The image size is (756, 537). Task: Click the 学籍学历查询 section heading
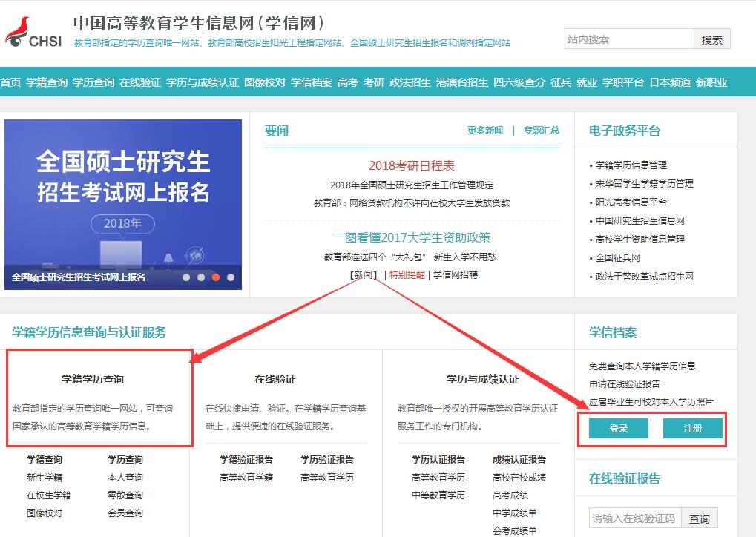pos(93,379)
